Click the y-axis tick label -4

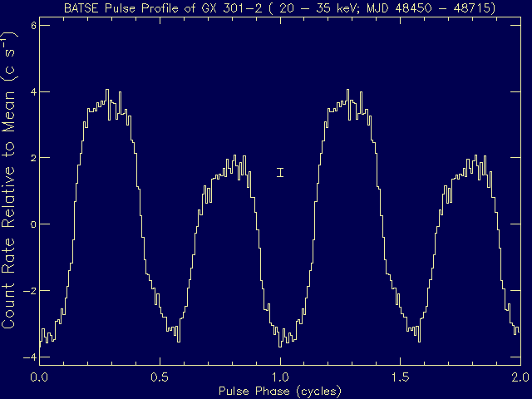tap(29, 357)
